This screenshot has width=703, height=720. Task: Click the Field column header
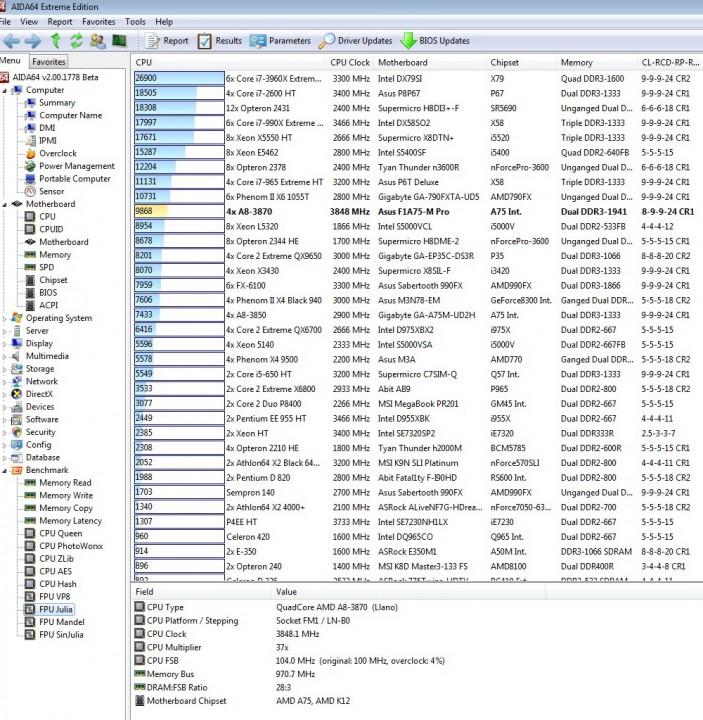pos(201,592)
